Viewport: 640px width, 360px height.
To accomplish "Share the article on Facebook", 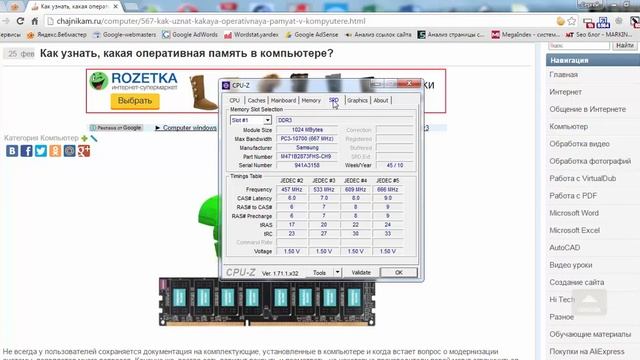I will [26, 151].
